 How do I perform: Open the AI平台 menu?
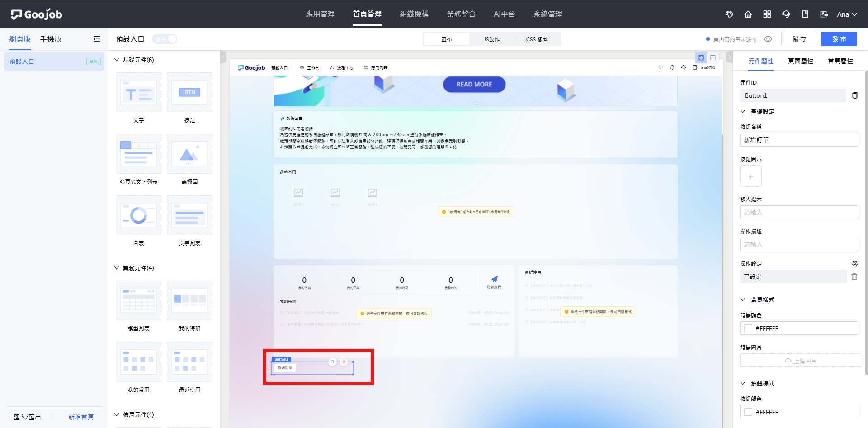(505, 14)
